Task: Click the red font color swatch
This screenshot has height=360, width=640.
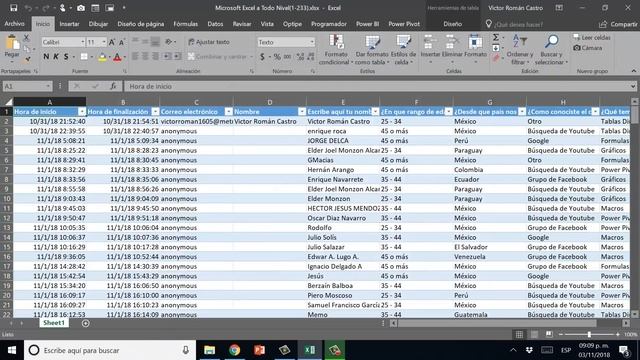Action: [117, 57]
